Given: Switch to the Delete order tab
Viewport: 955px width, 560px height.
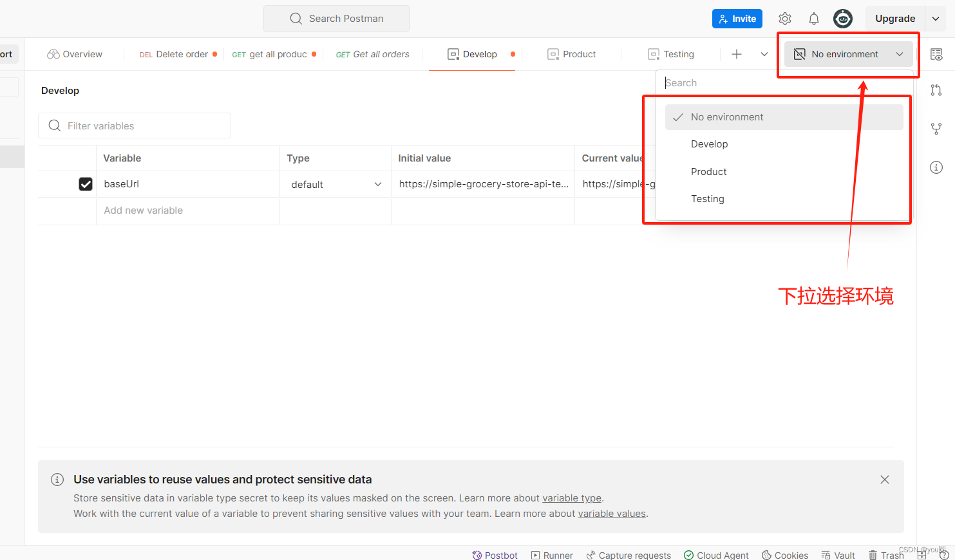Looking at the screenshot, I should point(178,54).
